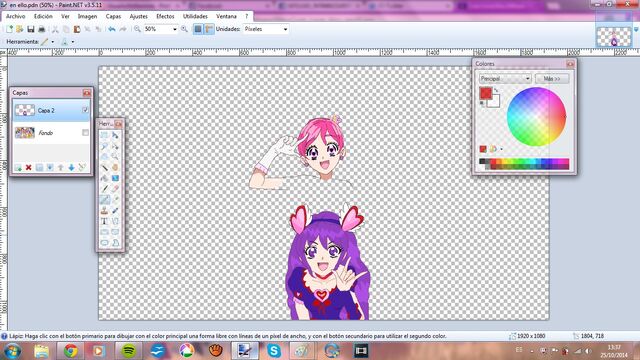The image size is (640, 360).
Task: Open layer properties icon in Capas
Action: pos(82,167)
